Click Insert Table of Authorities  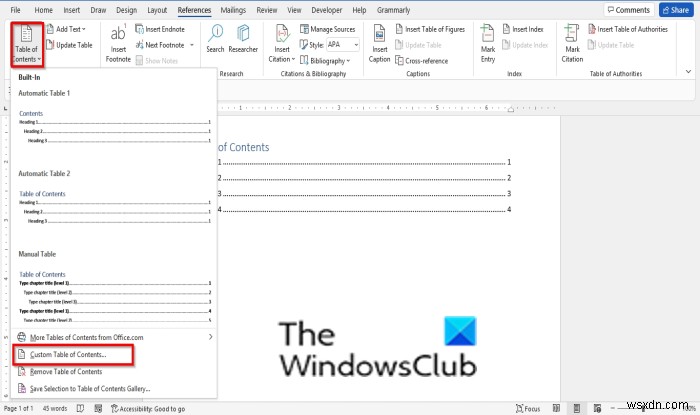point(628,29)
